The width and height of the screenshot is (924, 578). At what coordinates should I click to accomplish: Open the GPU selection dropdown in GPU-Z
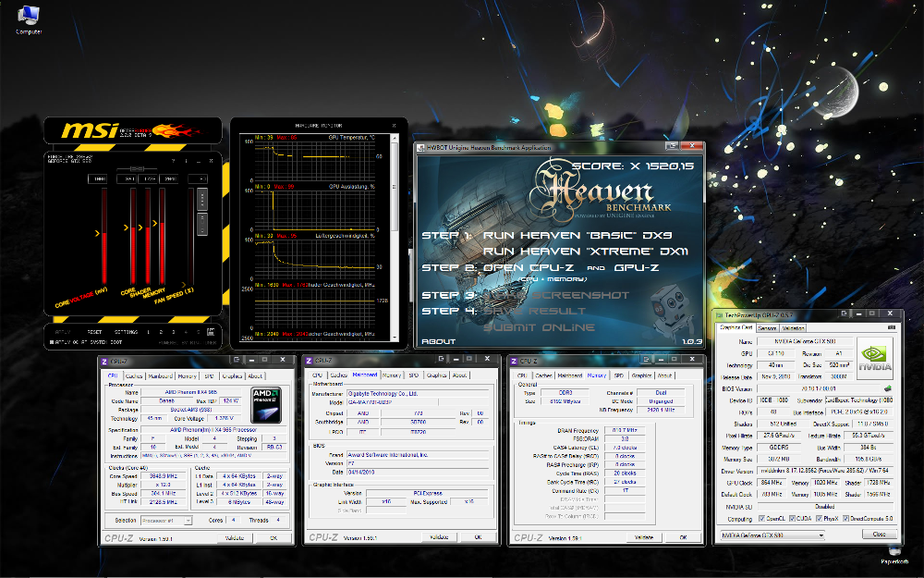click(x=772, y=535)
